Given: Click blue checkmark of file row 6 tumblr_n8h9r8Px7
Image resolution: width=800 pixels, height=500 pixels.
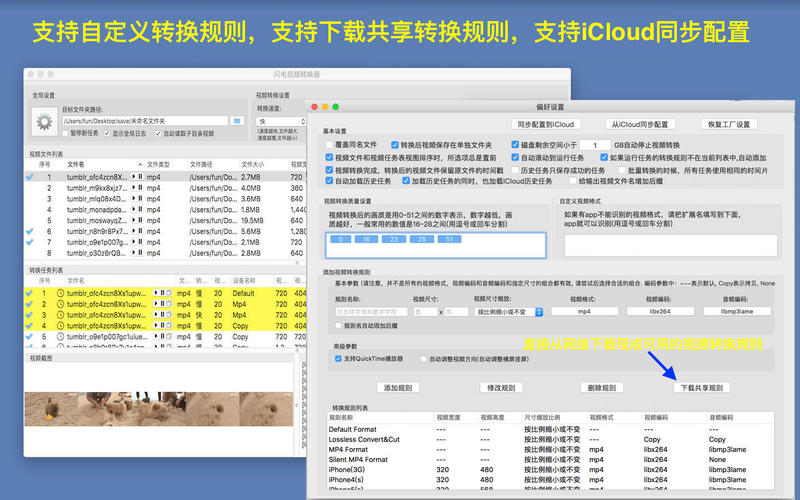Looking at the screenshot, I should coord(30,231).
